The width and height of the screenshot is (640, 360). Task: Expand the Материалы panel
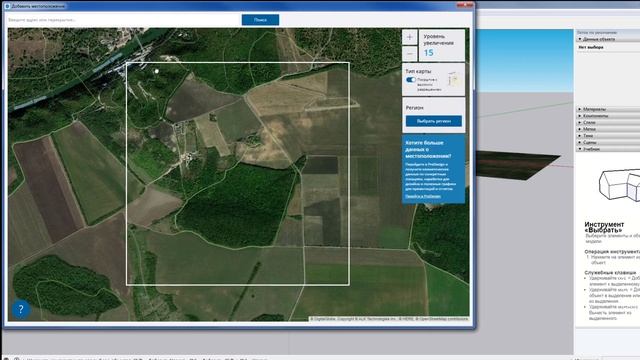click(x=607, y=109)
